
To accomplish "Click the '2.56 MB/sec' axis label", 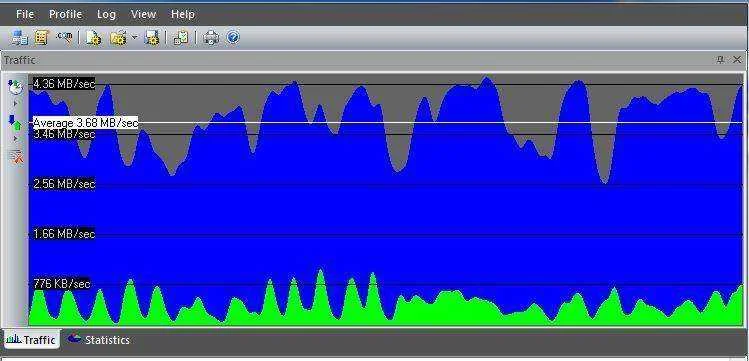I will coord(64,184).
